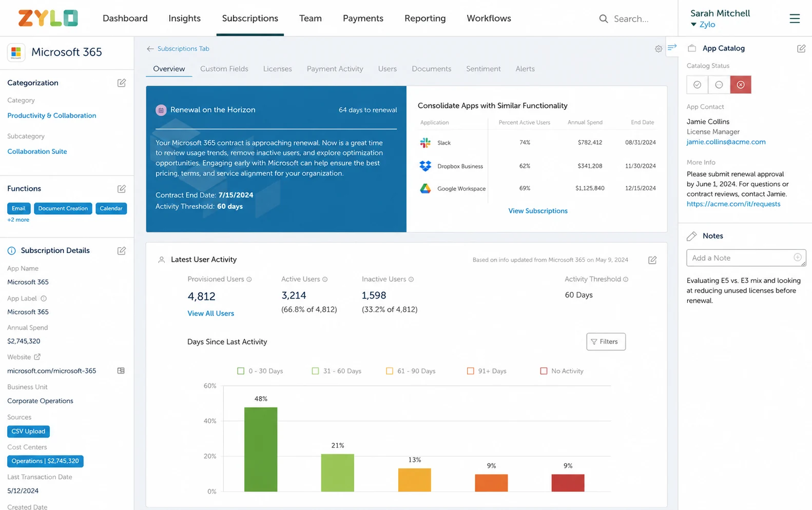
Task: Open the Filters button
Action: [x=606, y=342]
